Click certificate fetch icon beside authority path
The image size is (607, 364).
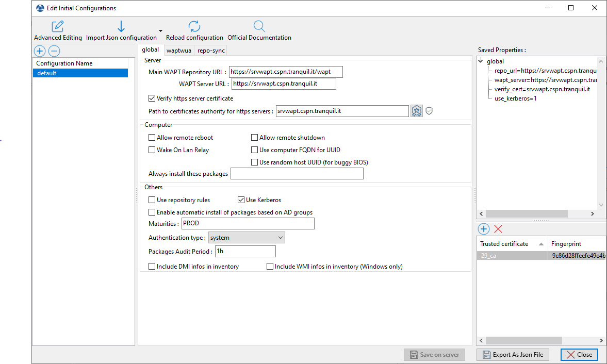[x=417, y=111]
